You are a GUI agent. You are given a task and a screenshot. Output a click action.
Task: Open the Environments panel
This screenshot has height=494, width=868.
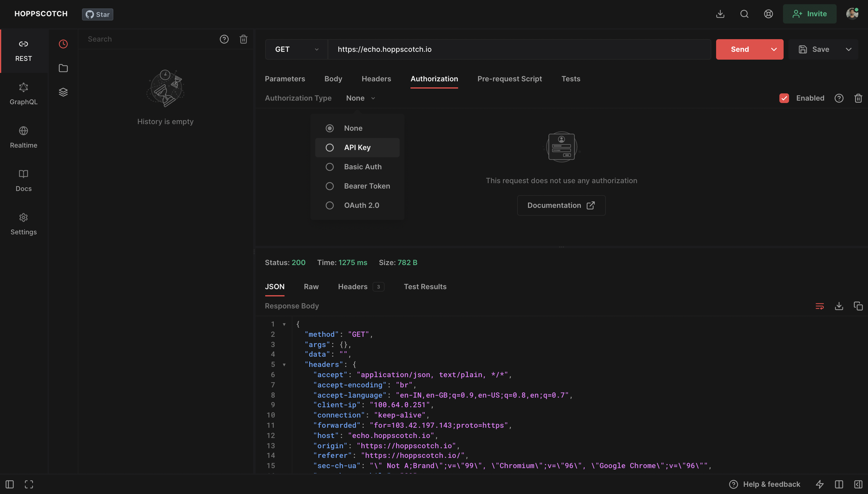coord(63,92)
